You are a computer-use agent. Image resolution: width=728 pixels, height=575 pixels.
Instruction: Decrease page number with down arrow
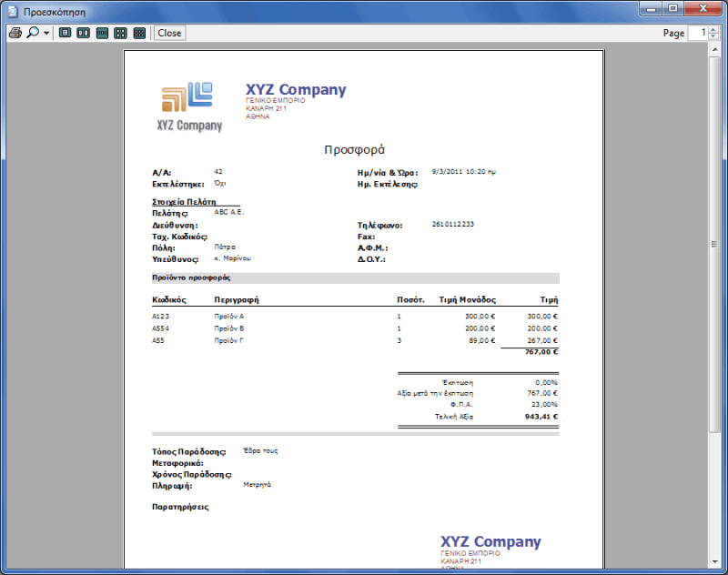713,36
